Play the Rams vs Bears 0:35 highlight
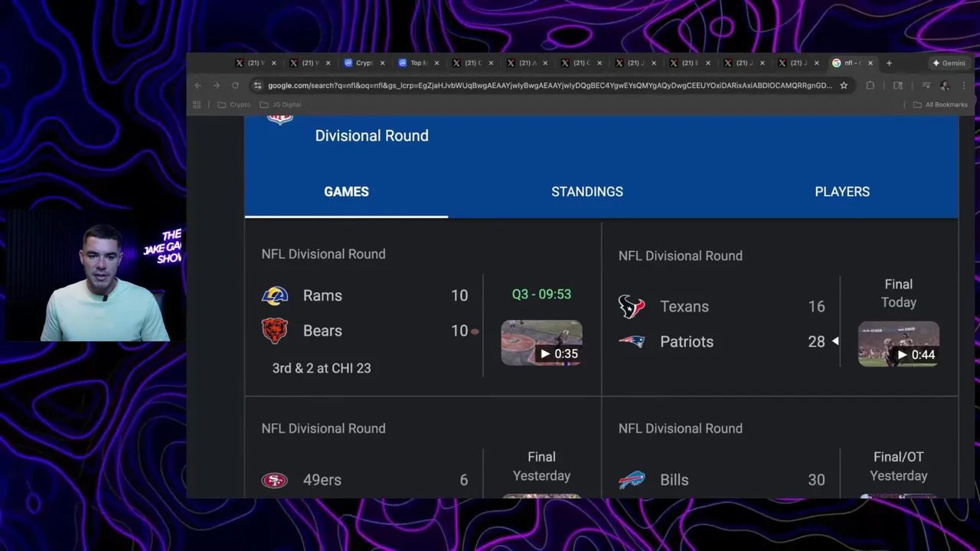 pos(541,343)
